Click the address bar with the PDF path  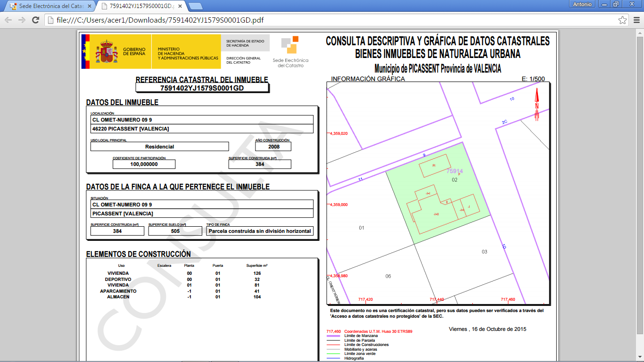(330, 20)
